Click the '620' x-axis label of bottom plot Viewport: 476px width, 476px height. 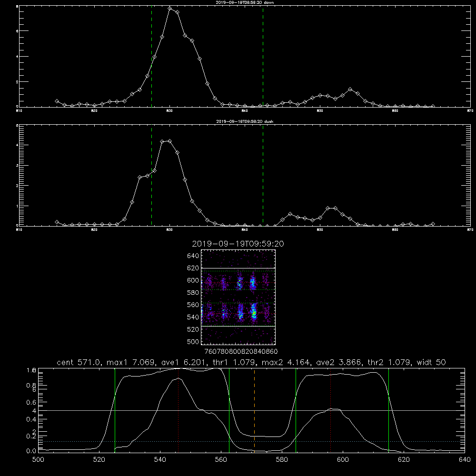pos(404,460)
